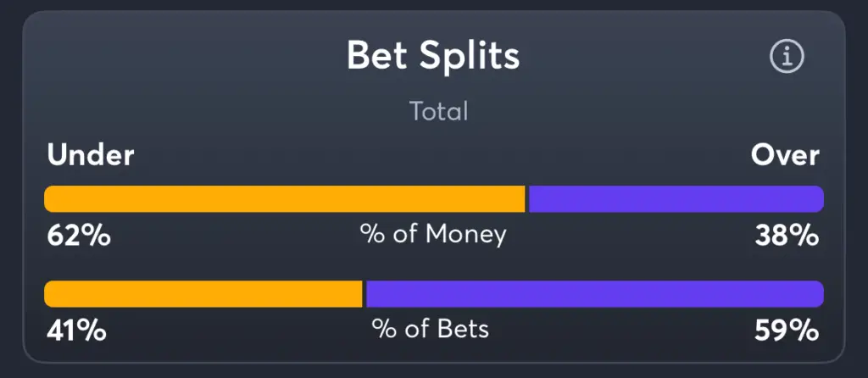This screenshot has width=868, height=378.
Task: Select the Over label
Action: [x=785, y=155]
